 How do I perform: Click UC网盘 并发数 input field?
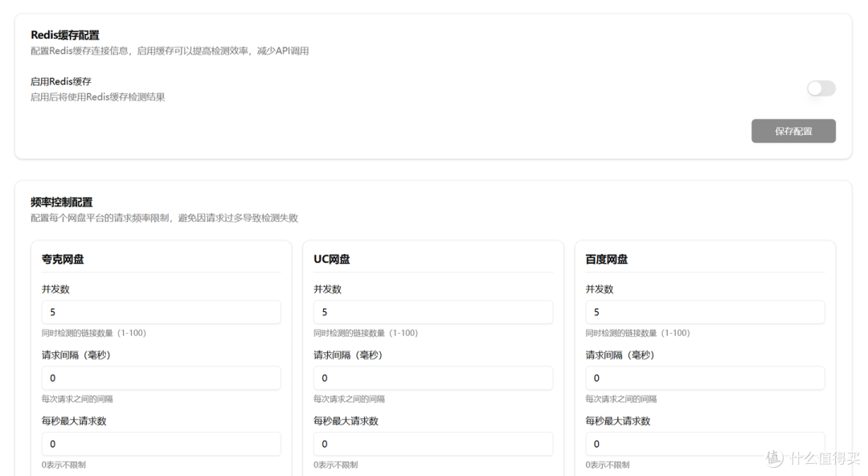click(433, 312)
